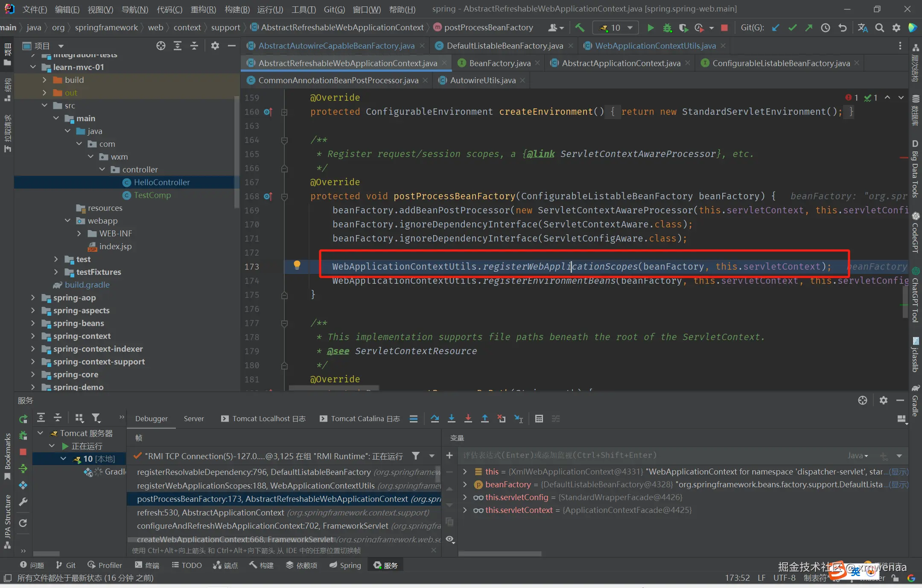This screenshot has width=922, height=588.
Task: Toggle the thread filter icon in the frames panel
Action: pos(415,456)
